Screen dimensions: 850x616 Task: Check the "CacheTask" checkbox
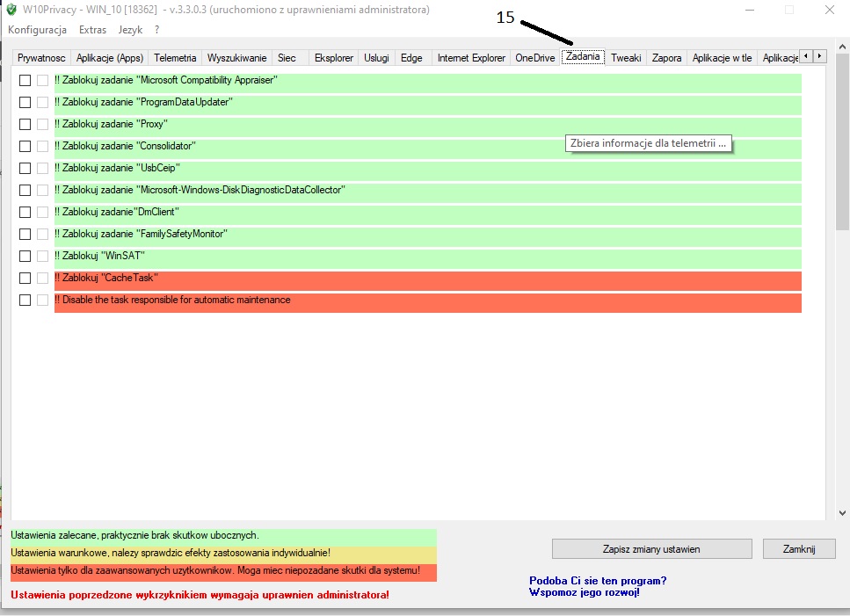(25, 278)
